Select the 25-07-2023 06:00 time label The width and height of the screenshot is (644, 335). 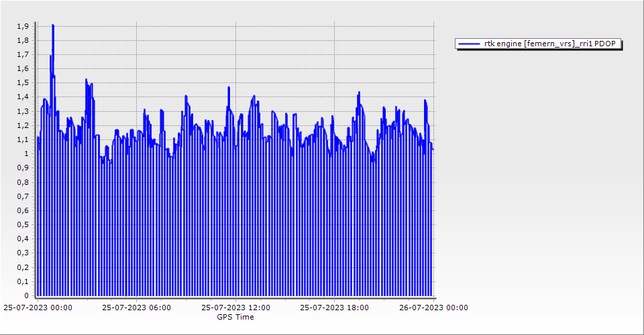pyautogui.click(x=137, y=308)
